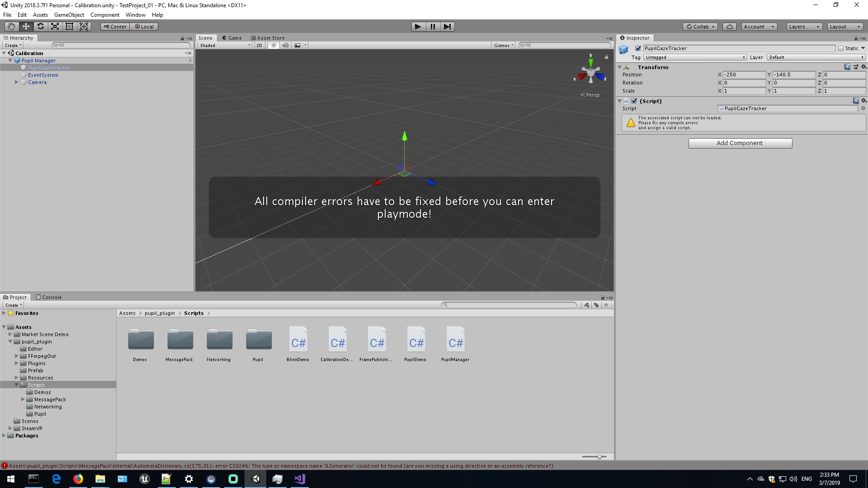Open Visual Studio from the taskbar
868x488 pixels.
[299, 479]
